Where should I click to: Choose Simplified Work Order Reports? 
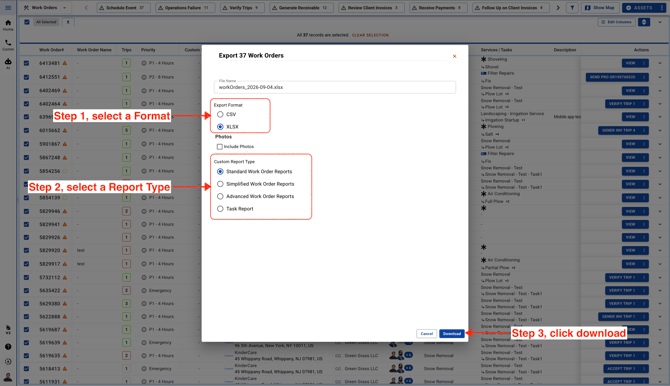(220, 184)
